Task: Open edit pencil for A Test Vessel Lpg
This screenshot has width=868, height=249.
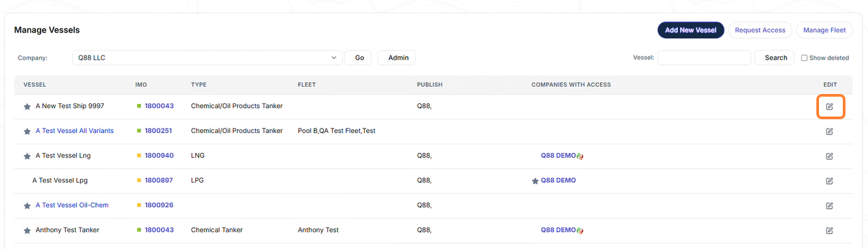Action: click(x=830, y=181)
